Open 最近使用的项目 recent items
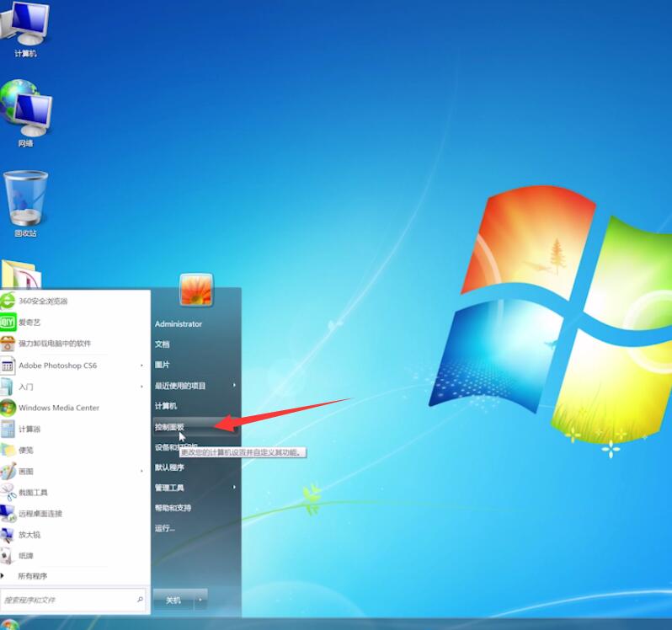The height and width of the screenshot is (630, 672). tap(180, 386)
